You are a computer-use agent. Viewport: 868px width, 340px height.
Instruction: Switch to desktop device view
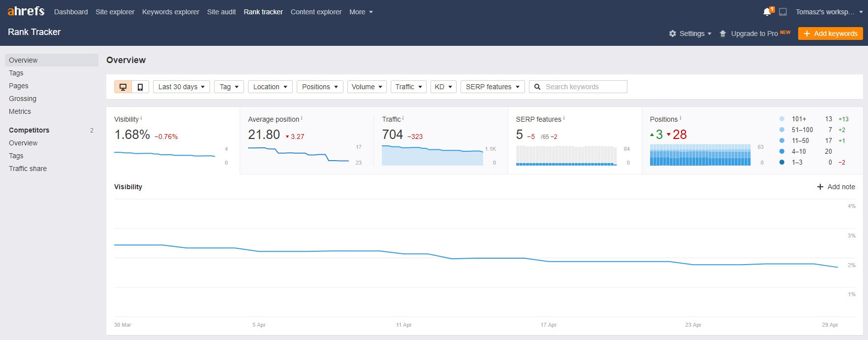123,87
